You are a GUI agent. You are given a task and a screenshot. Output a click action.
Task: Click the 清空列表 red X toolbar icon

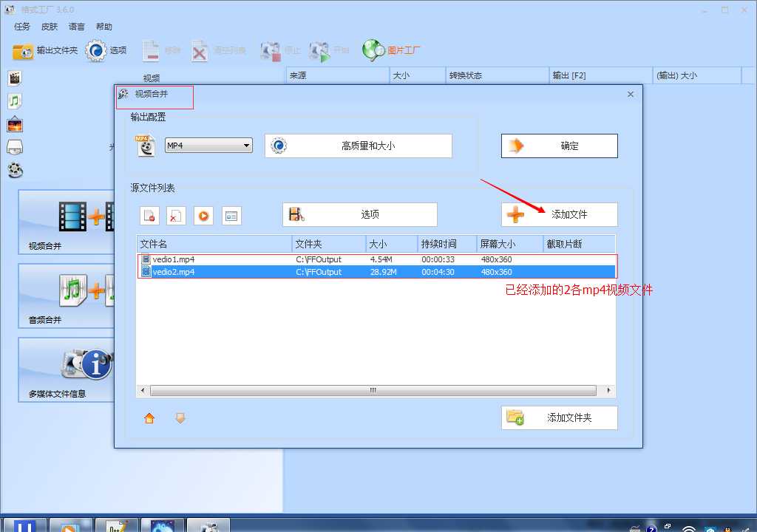pyautogui.click(x=199, y=51)
